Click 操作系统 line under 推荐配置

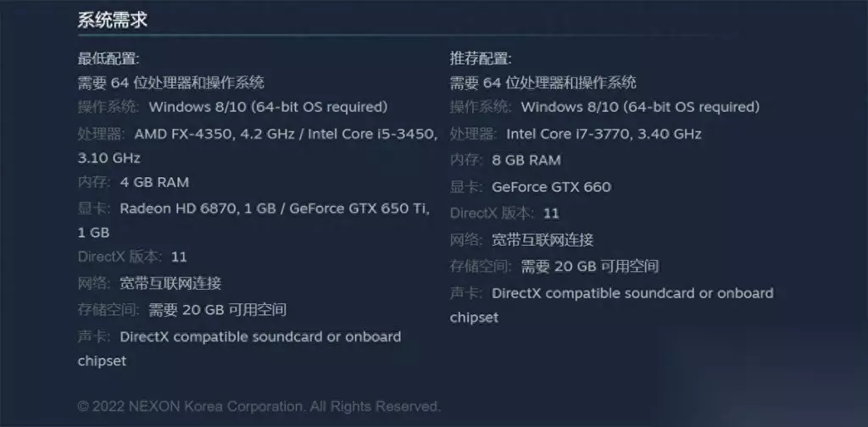604,107
